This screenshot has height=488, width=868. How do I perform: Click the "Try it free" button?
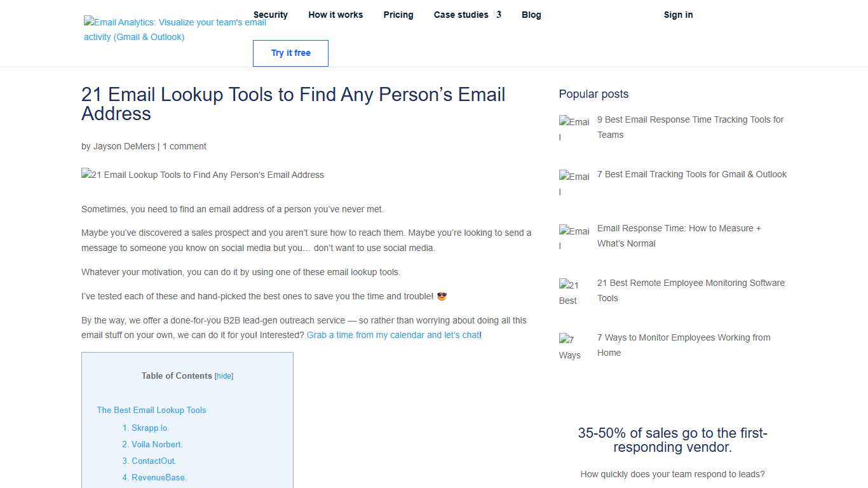pyautogui.click(x=290, y=53)
